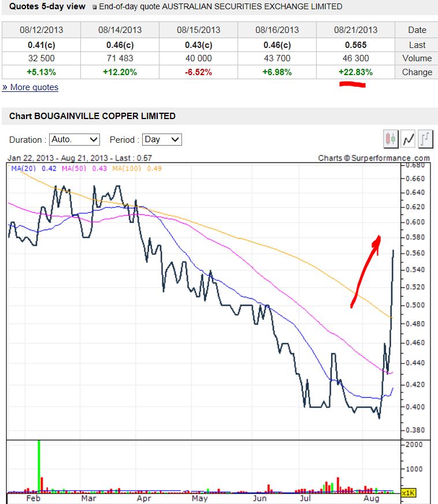This screenshot has height=504, width=438.
Task: Click the Volume row label
Action: pos(417,58)
